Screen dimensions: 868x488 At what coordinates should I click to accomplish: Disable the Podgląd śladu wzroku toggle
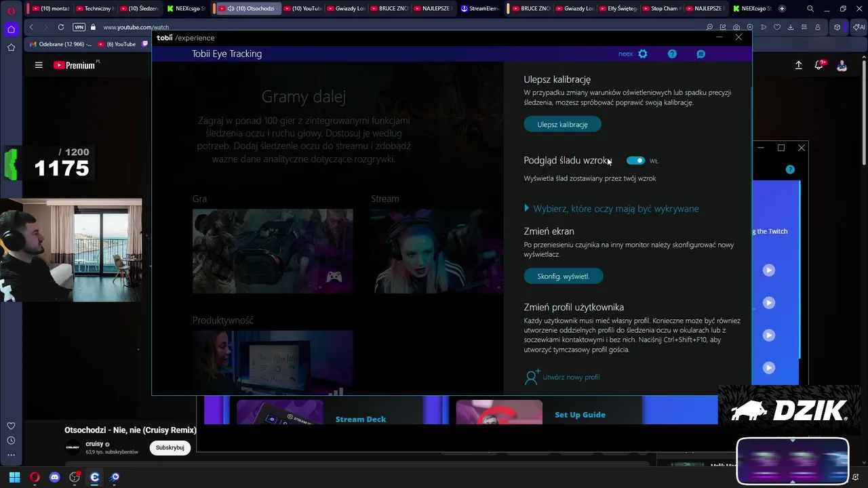[635, 161]
